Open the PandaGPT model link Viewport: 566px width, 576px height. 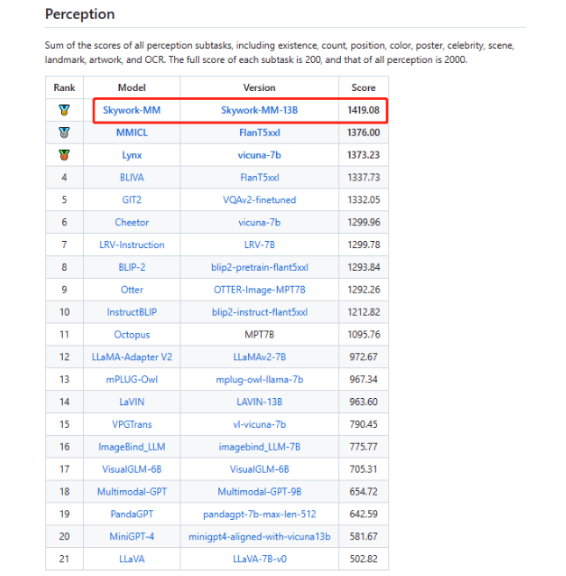tap(132, 514)
